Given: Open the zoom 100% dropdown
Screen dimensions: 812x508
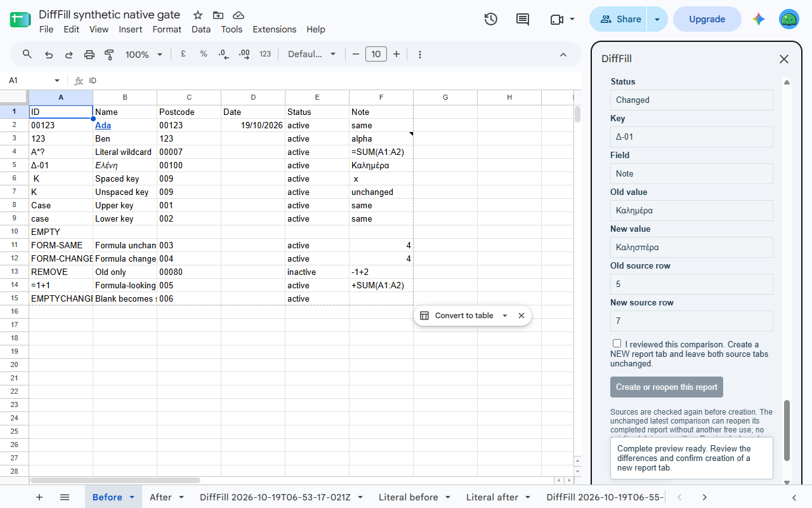Looking at the screenshot, I should click(x=144, y=55).
